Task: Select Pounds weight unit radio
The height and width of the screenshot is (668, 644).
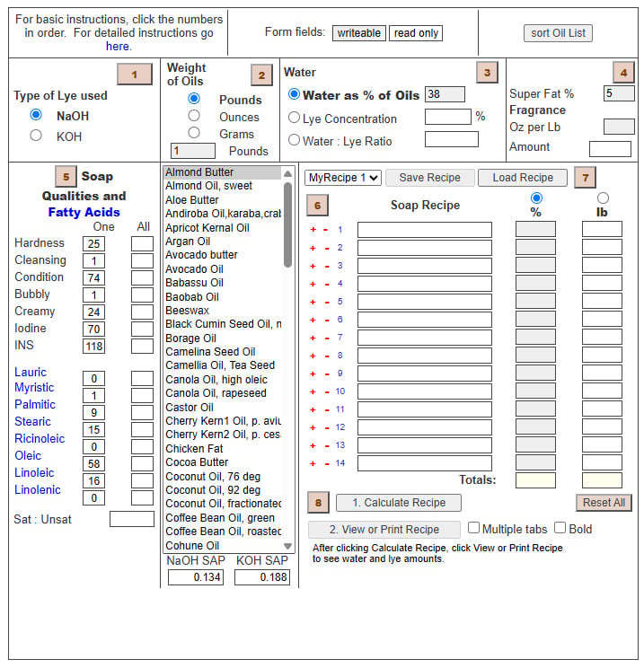Action: pos(194,99)
